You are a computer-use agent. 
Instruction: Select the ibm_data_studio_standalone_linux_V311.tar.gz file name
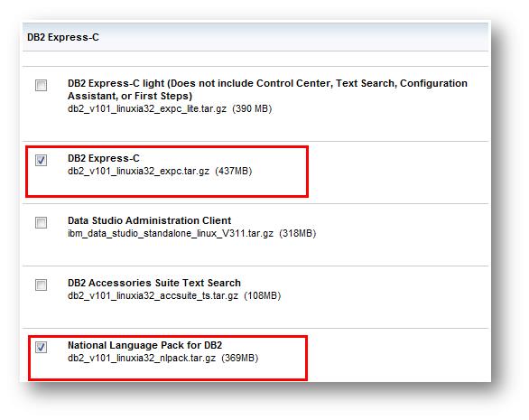171,234
